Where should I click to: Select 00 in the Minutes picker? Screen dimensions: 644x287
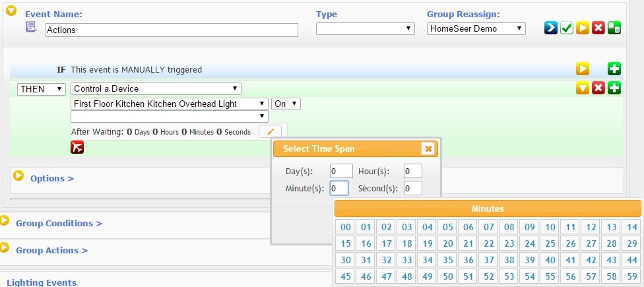coord(346,227)
